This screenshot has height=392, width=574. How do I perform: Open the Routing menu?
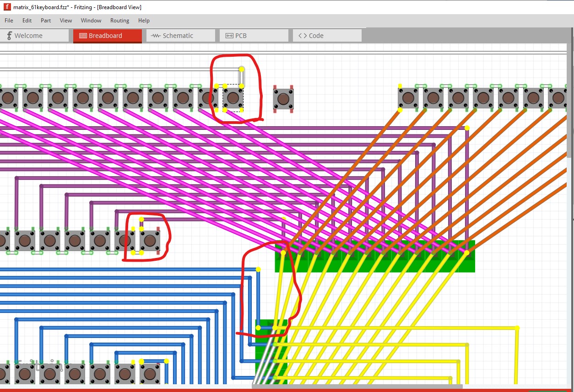point(119,21)
